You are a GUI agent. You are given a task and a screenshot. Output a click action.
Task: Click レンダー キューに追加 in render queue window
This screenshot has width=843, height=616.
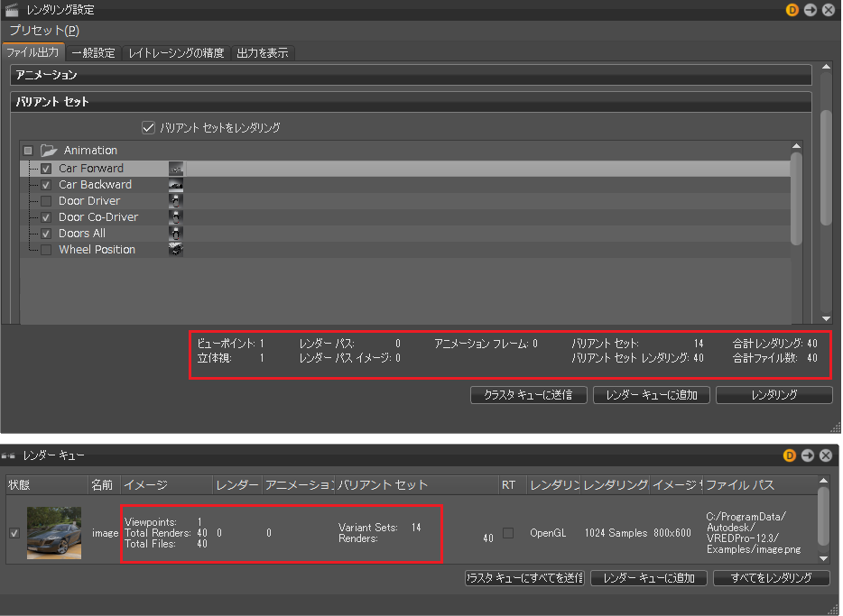click(x=649, y=578)
